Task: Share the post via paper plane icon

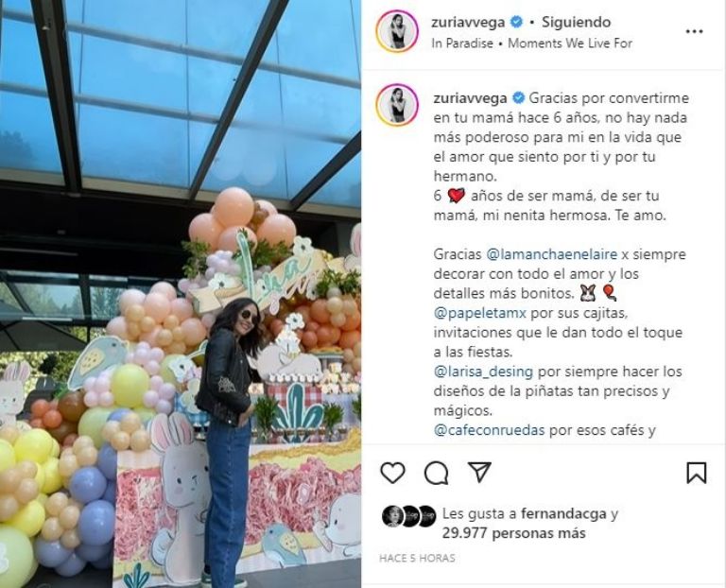Action: pos(479,473)
